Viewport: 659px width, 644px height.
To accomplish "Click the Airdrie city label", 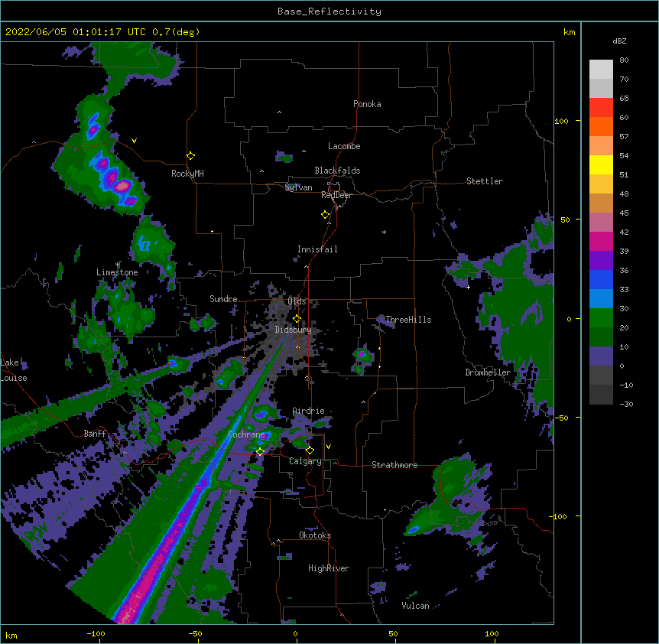I will 308,411.
